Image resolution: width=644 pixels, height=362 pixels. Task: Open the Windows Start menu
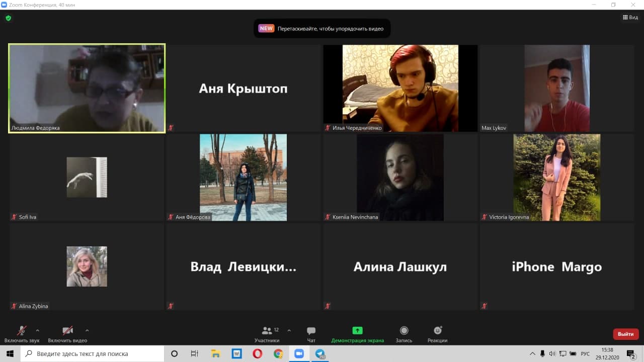[x=10, y=353]
